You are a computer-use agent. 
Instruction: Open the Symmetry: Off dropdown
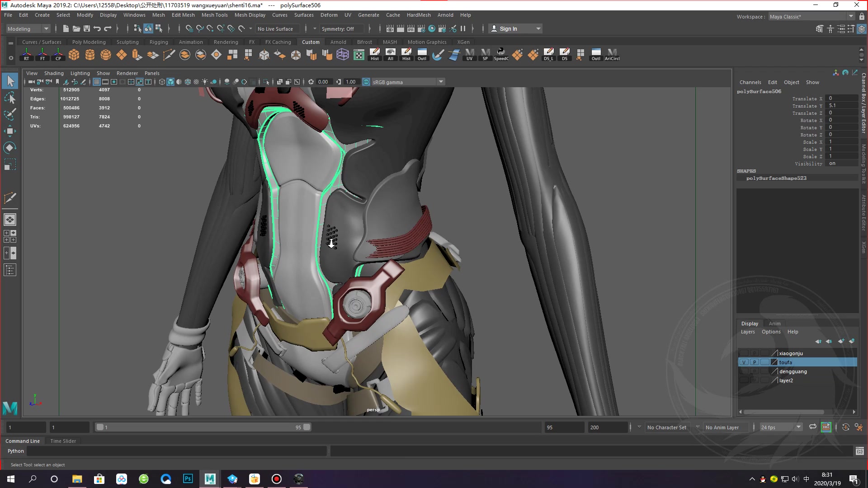pos(341,28)
